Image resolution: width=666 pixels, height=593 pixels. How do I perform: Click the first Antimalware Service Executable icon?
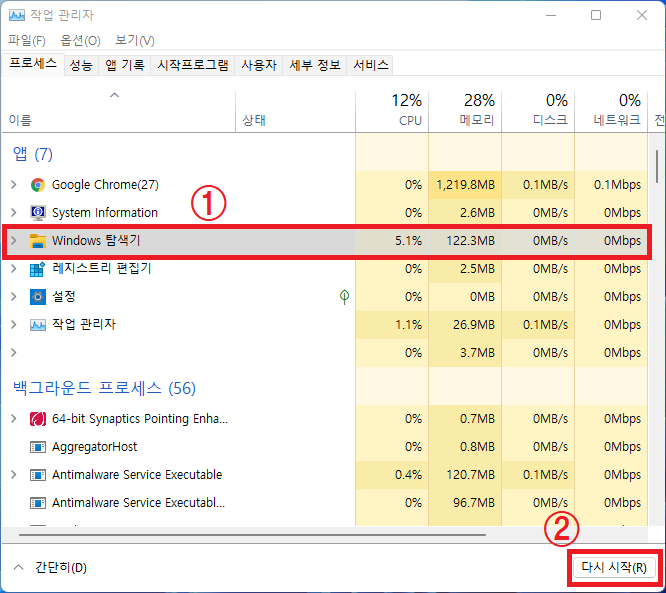click(38, 475)
